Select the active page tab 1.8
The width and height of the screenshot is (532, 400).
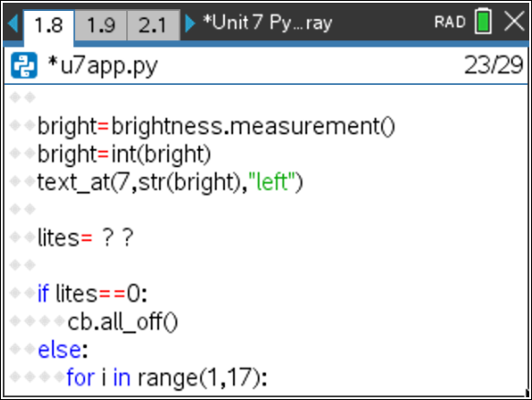[x=48, y=26]
